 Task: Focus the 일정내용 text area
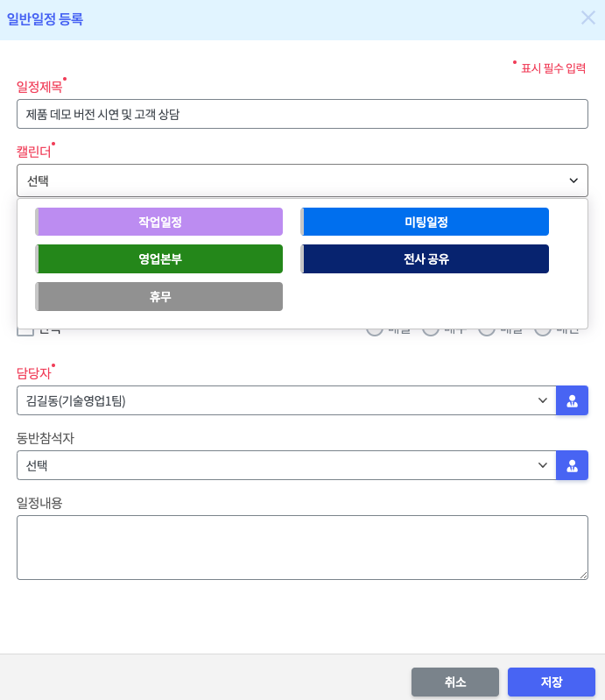pos(302,547)
